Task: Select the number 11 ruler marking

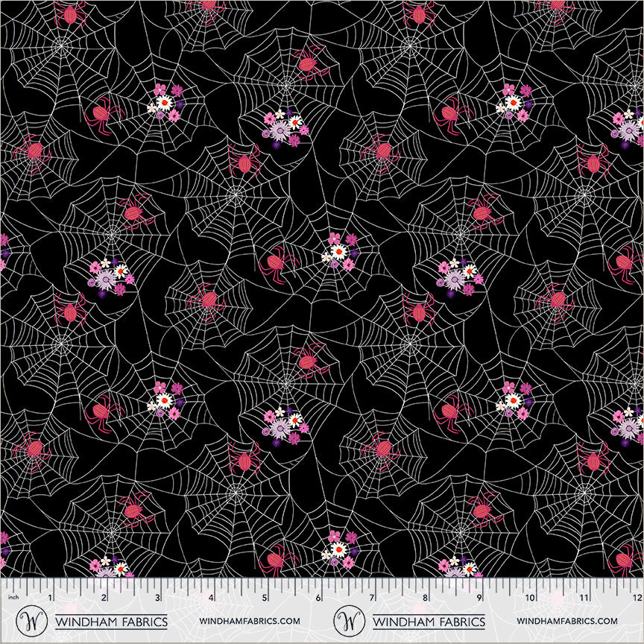Action: (x=584, y=597)
